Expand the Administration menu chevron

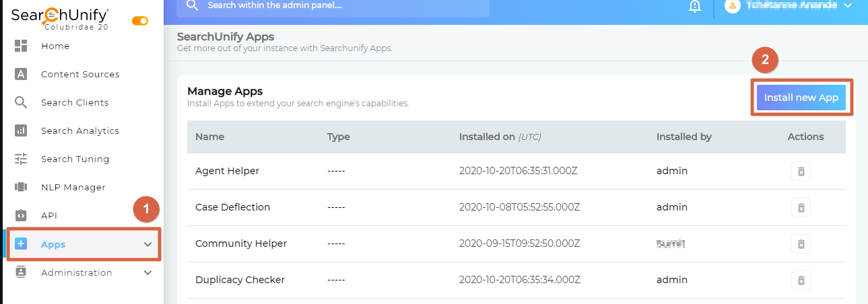[x=148, y=272]
